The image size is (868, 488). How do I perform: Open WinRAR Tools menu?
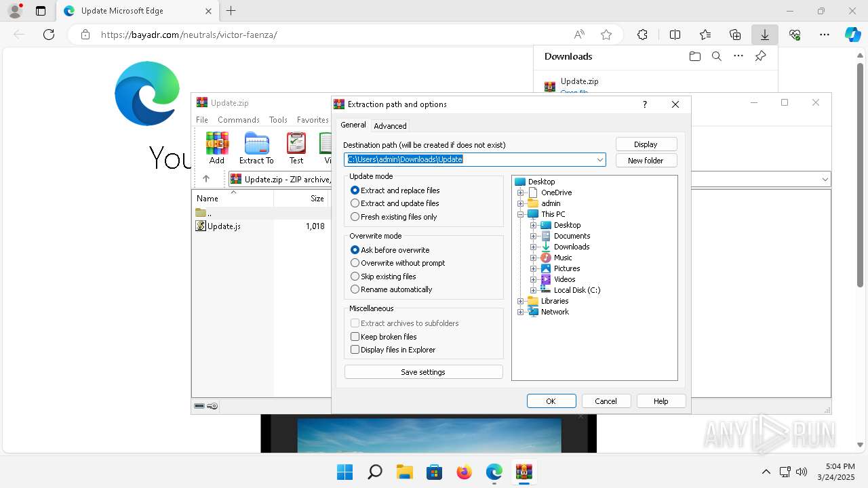pyautogui.click(x=278, y=120)
